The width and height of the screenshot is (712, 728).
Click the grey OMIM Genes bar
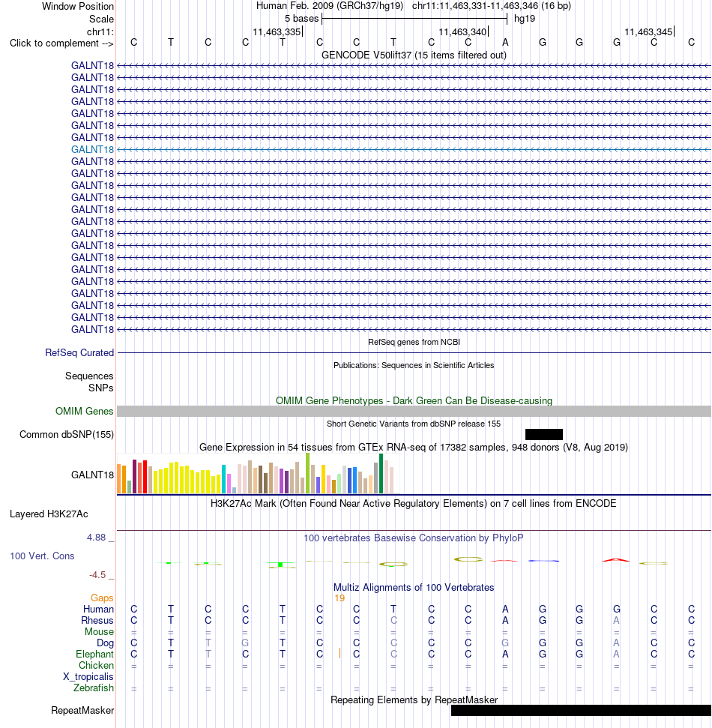tap(414, 412)
